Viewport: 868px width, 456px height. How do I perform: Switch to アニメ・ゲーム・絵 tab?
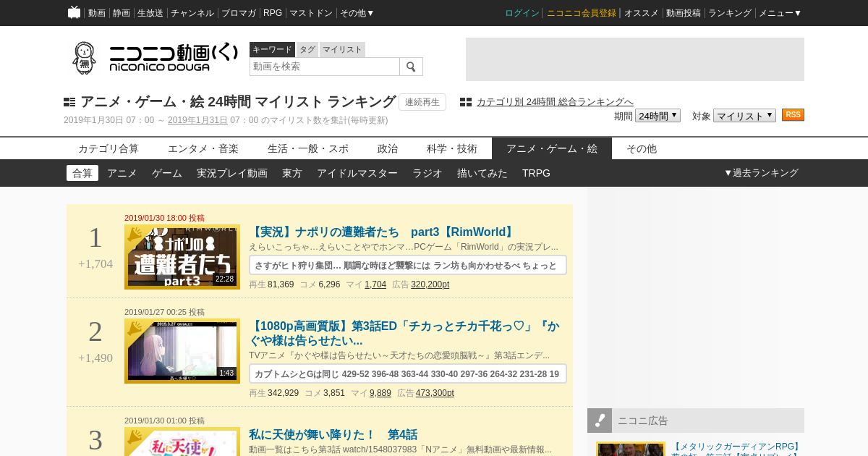coord(552,148)
